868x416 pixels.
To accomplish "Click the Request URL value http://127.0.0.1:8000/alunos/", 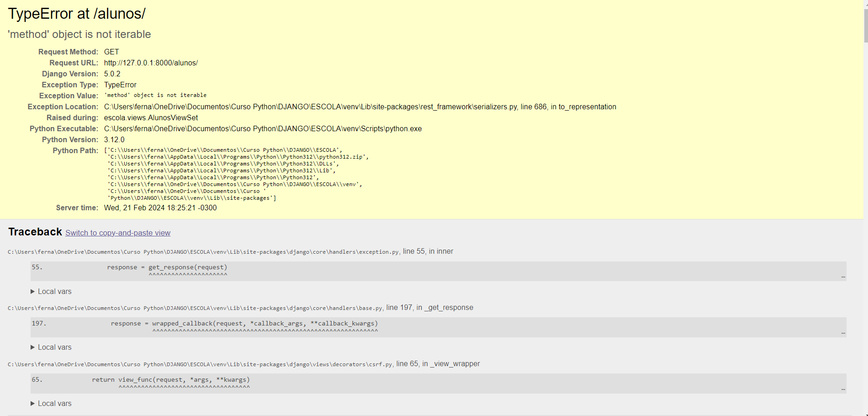I will coord(151,63).
